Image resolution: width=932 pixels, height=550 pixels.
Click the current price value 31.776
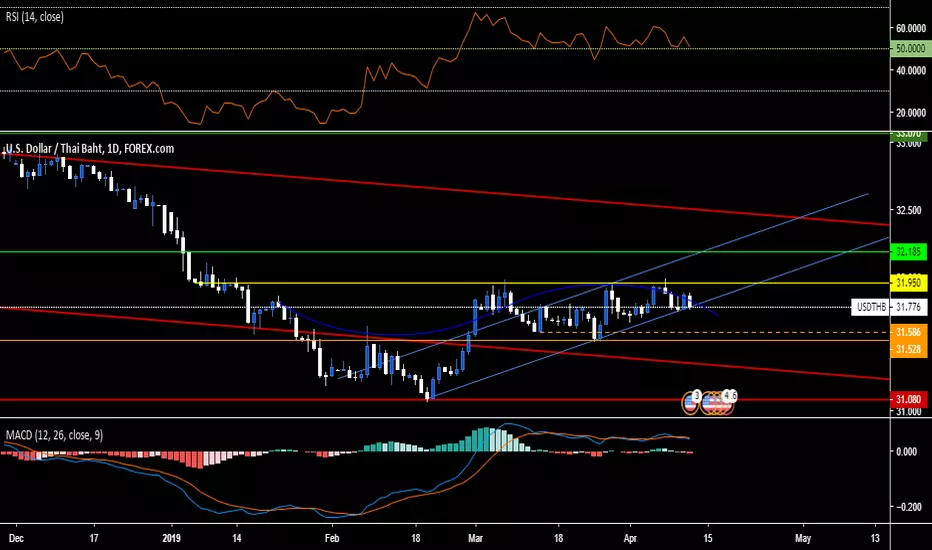[x=908, y=307]
